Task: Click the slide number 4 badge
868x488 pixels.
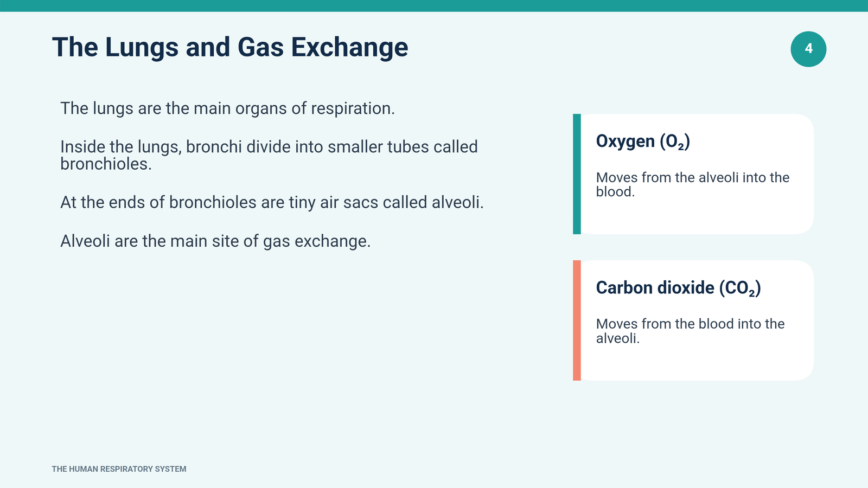Action: pyautogui.click(x=808, y=49)
